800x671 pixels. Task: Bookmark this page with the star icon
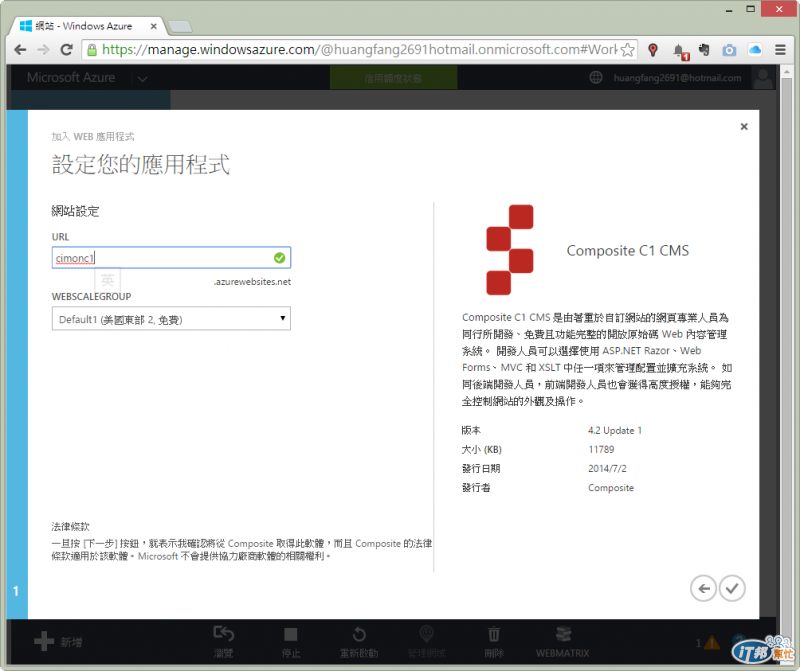(x=628, y=50)
